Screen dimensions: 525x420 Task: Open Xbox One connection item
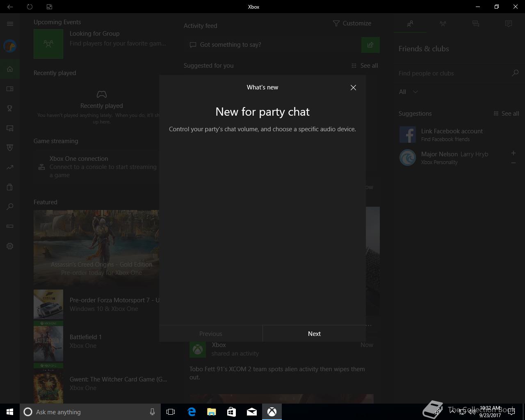click(x=98, y=167)
